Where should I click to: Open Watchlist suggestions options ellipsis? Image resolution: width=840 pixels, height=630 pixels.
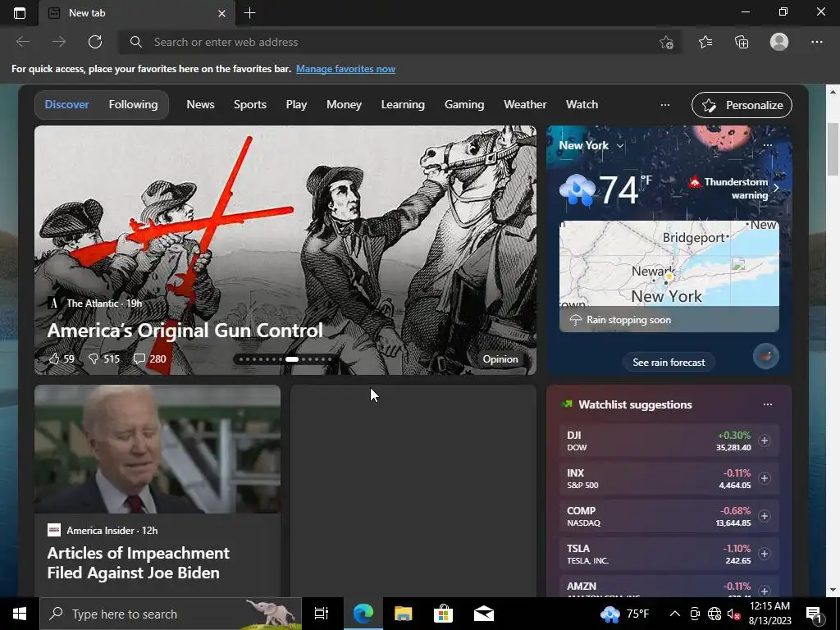pos(767,404)
